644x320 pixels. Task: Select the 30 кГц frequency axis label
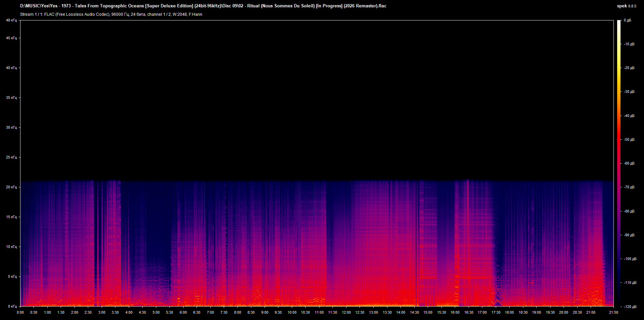point(11,128)
